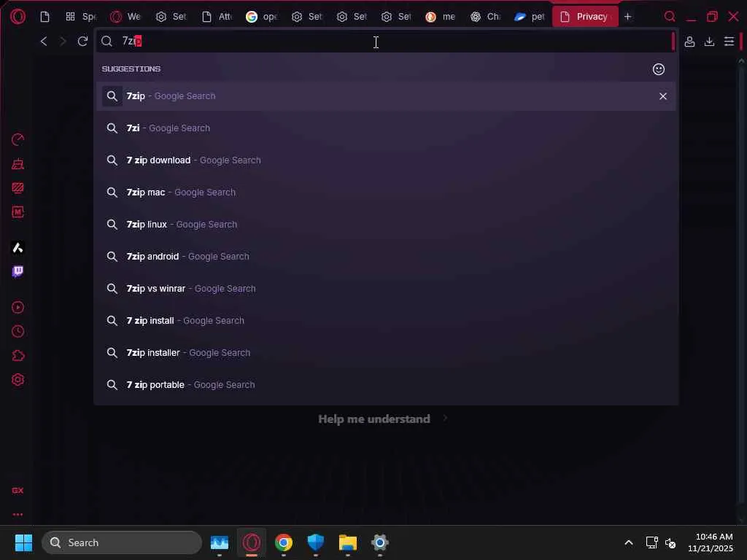Switch to the Google 'ope' tab
Viewport: 747px width, 560px height.
point(262,17)
